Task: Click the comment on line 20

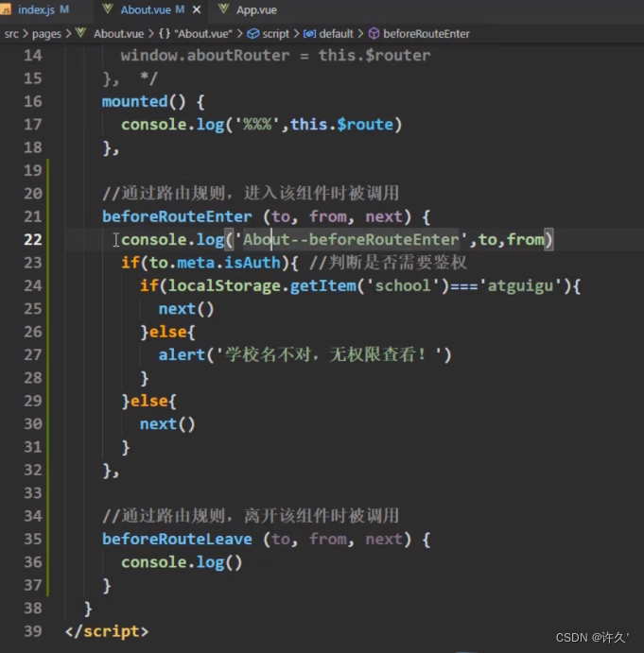Action: pos(251,193)
